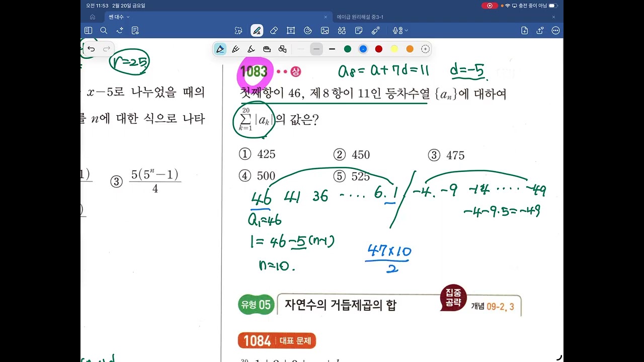
Task: Tap the date 2월 20일 금요일
Action: coord(129,6)
